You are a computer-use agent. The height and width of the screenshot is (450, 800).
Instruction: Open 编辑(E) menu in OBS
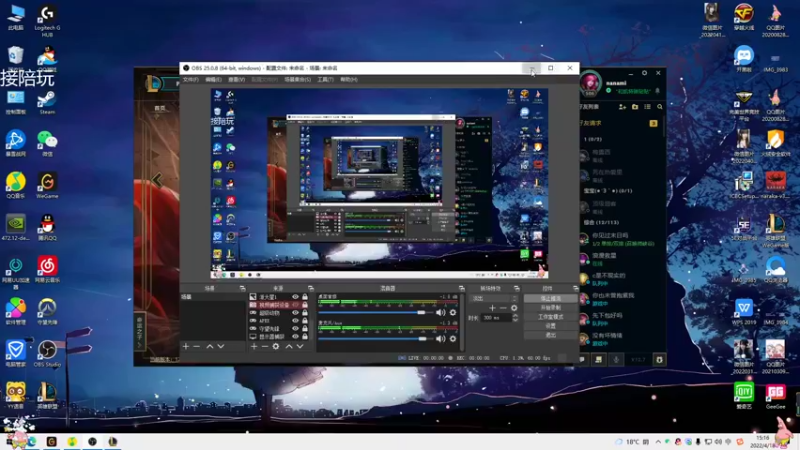(x=213, y=80)
